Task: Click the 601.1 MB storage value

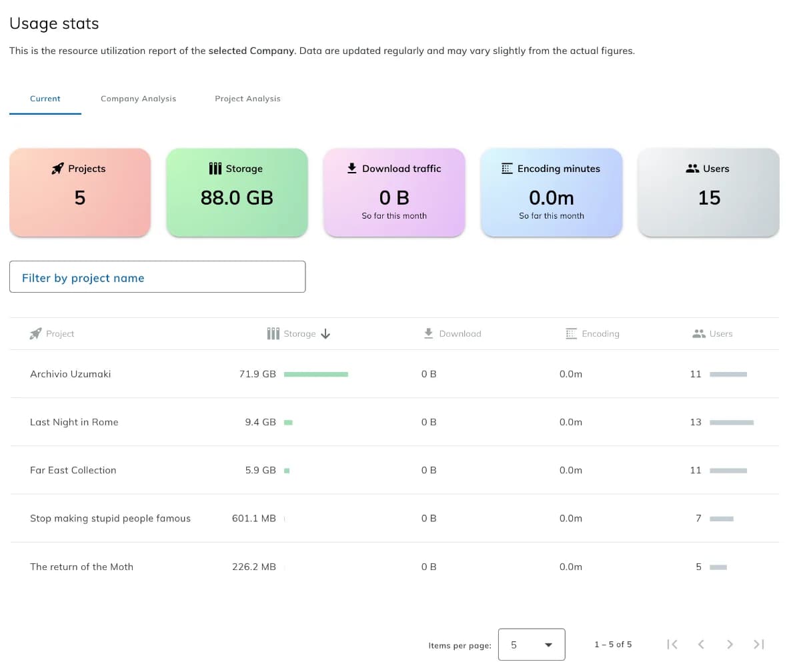Action: tap(254, 518)
